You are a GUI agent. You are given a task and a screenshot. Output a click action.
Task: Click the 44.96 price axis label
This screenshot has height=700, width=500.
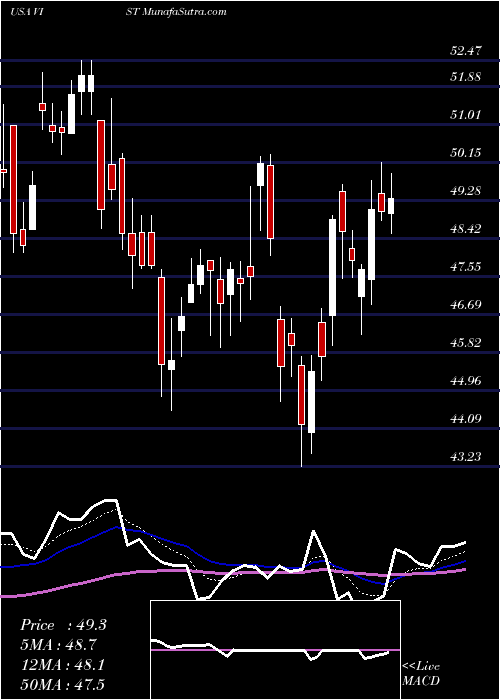click(465, 380)
